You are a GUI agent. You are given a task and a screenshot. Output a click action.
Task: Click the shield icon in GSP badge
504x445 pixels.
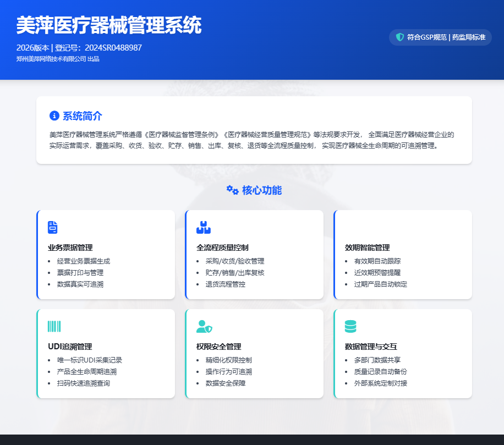[400, 37]
